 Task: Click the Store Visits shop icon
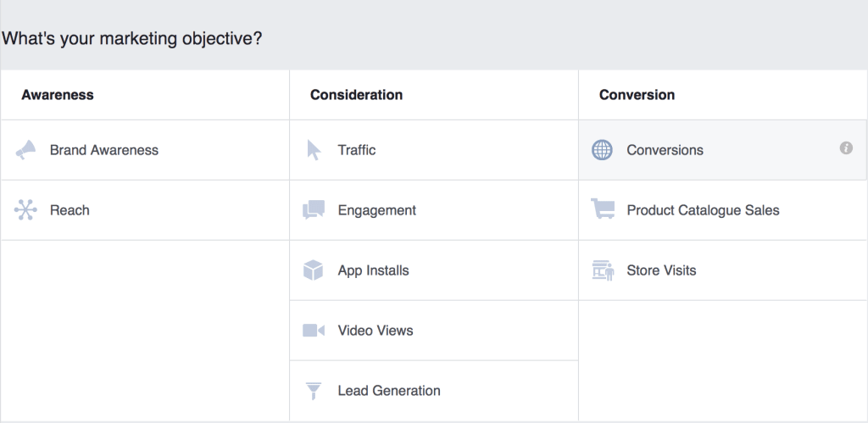[603, 270]
